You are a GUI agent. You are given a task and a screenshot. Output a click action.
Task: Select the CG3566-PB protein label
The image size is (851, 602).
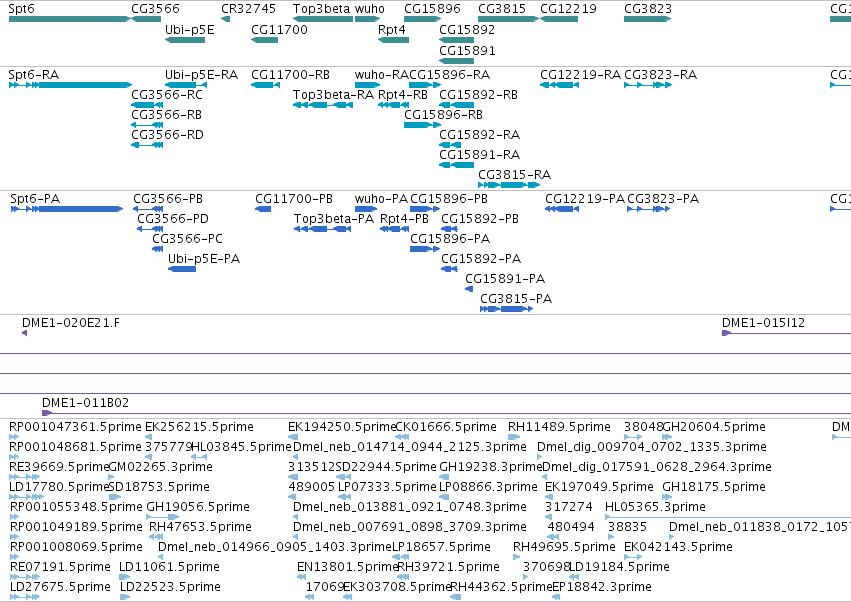tap(168, 199)
